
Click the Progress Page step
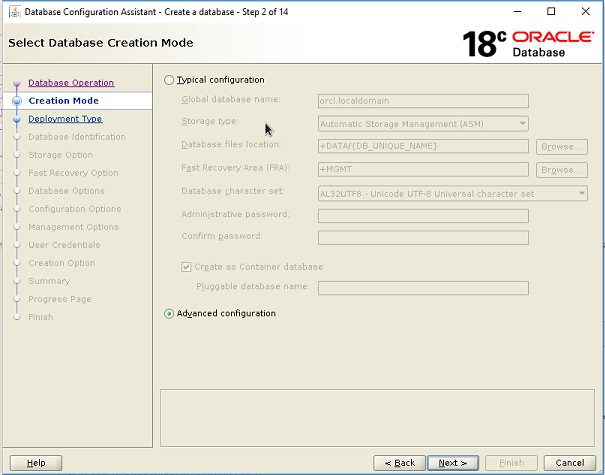point(60,299)
